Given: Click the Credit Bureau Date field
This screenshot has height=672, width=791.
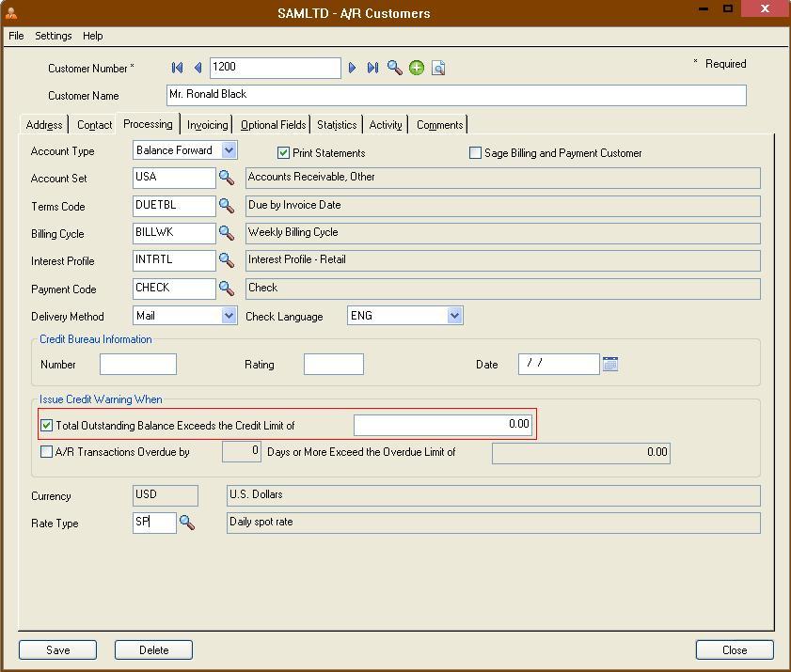Looking at the screenshot, I should coord(559,364).
